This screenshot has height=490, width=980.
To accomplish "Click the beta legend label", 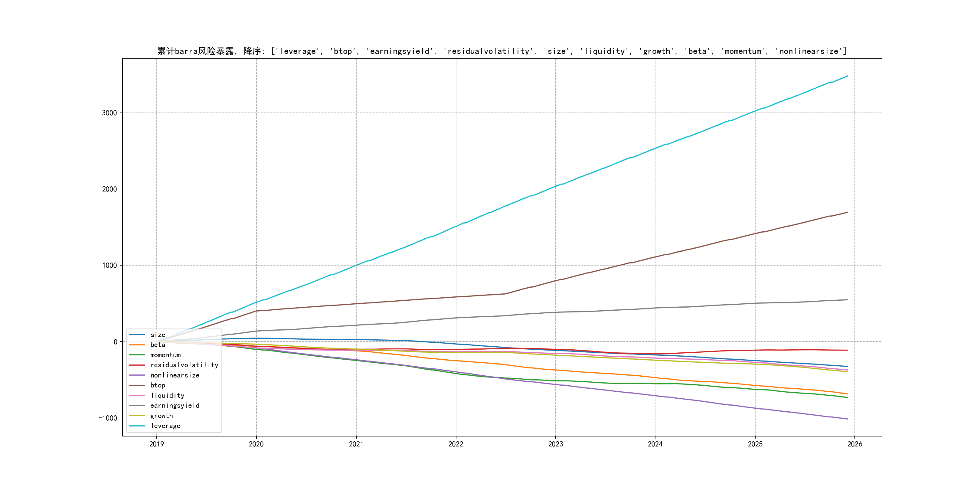I will point(158,345).
